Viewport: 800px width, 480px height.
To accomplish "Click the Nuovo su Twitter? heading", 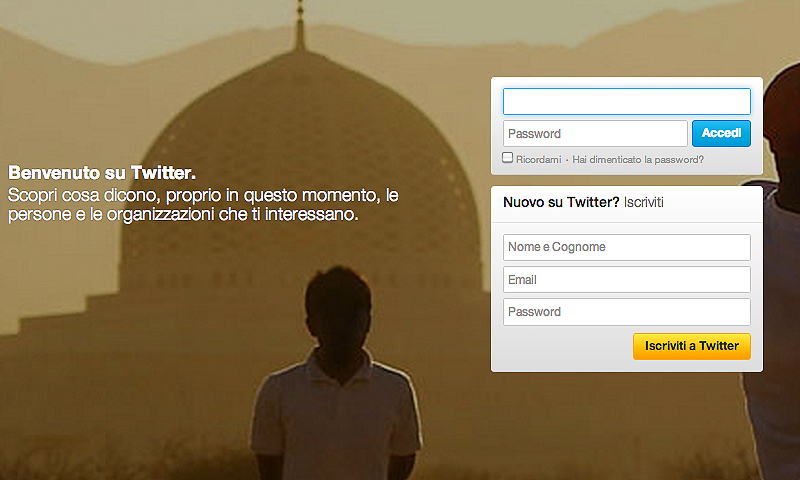I will (561, 202).
